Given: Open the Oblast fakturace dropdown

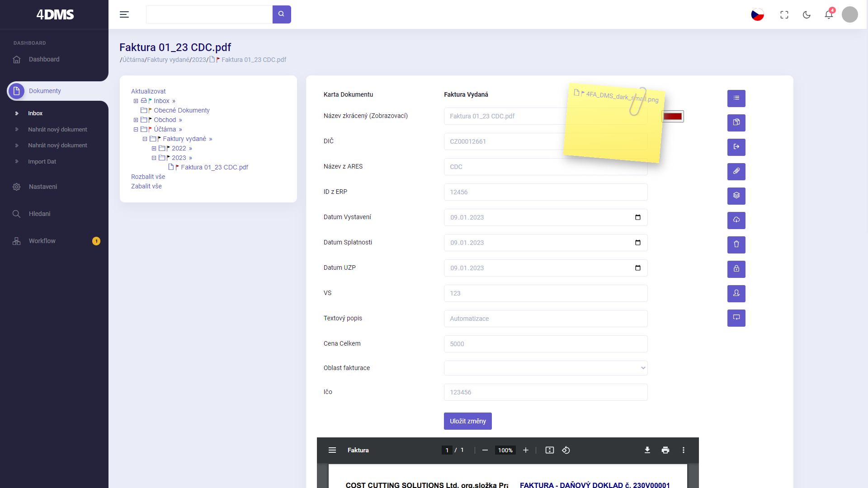Looking at the screenshot, I should [x=545, y=368].
